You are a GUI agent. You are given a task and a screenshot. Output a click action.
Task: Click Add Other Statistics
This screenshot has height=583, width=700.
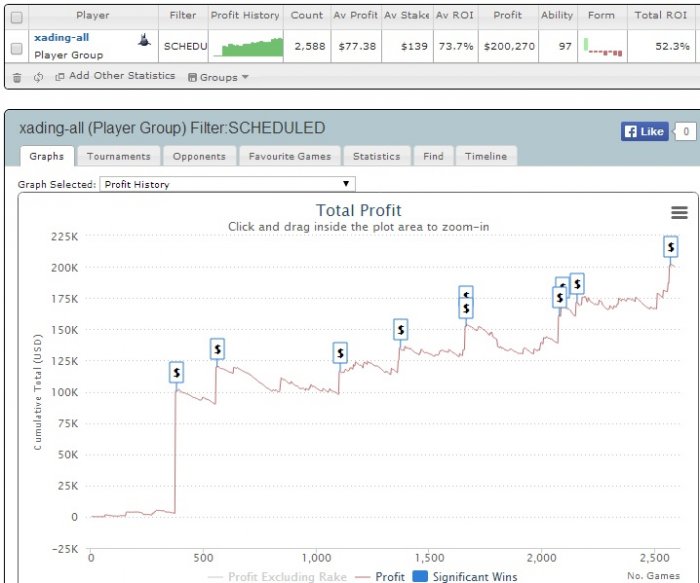(x=115, y=76)
